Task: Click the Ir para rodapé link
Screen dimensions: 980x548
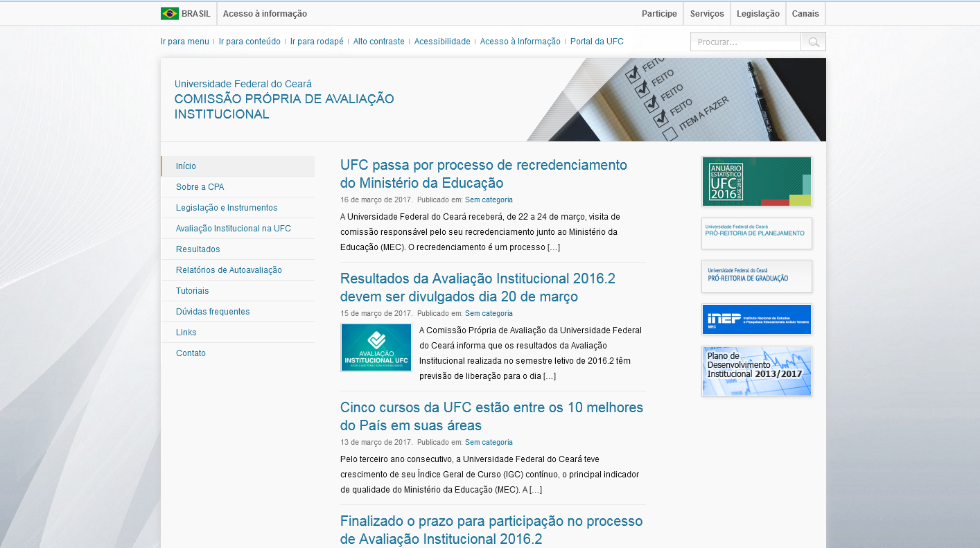Action: click(317, 42)
